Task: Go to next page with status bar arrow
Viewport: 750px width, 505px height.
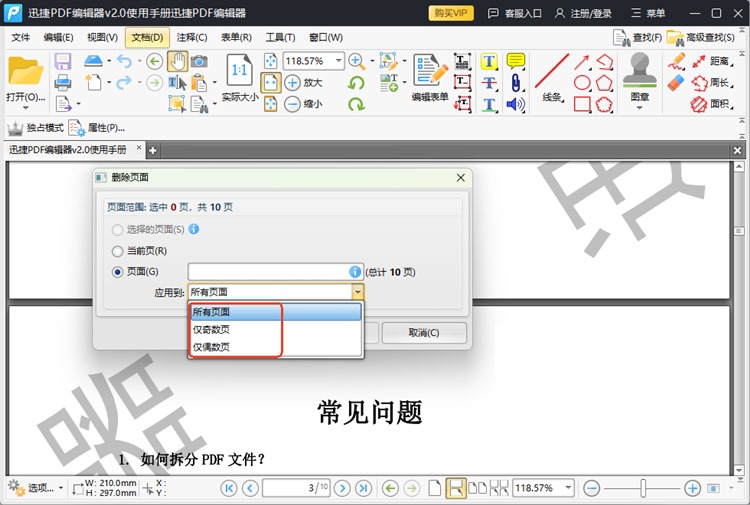Action: click(342, 488)
